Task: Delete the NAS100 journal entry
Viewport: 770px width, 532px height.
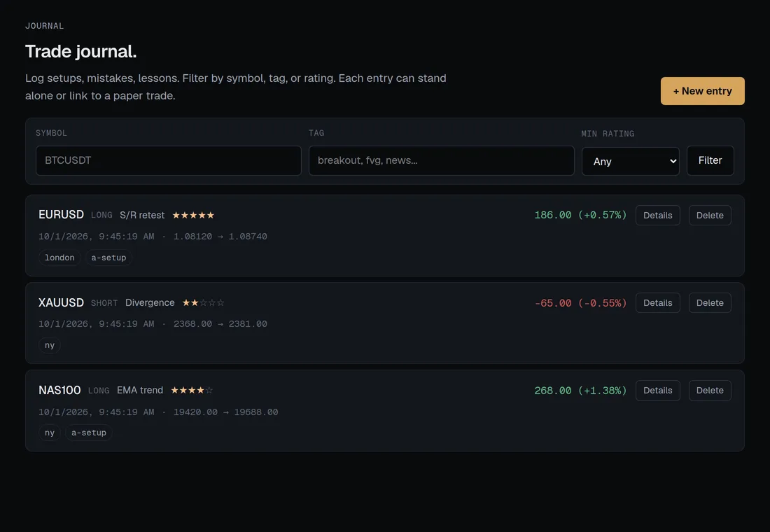Action: 710,391
